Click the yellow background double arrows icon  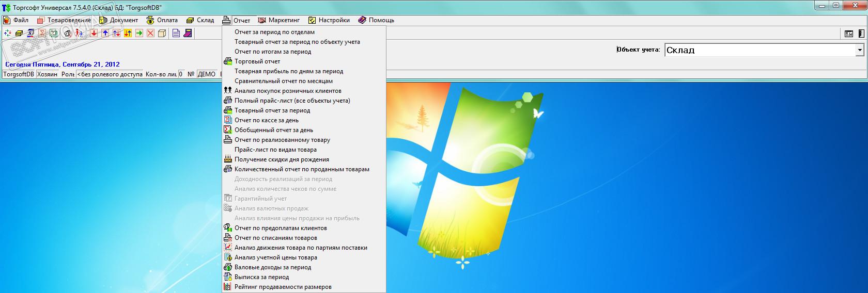point(128,33)
